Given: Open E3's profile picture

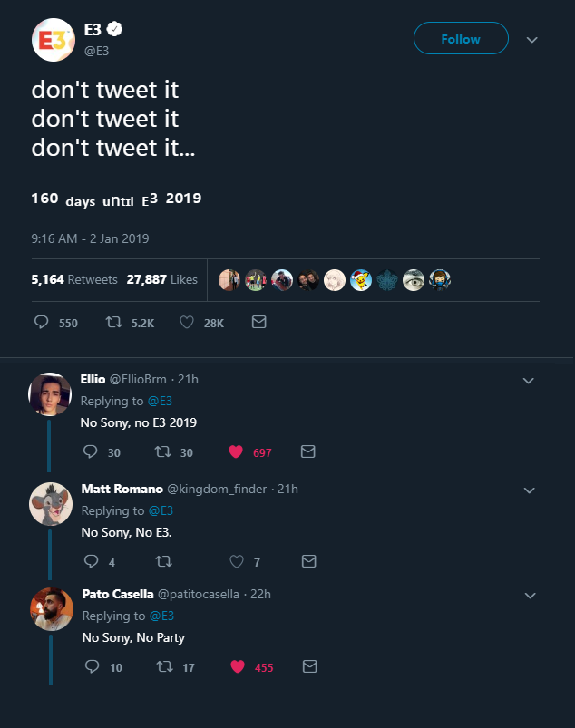Looking at the screenshot, I should pos(53,38).
